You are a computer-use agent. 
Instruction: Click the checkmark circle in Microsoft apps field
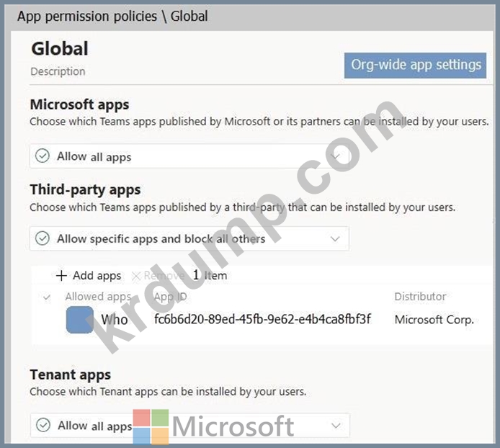43,156
